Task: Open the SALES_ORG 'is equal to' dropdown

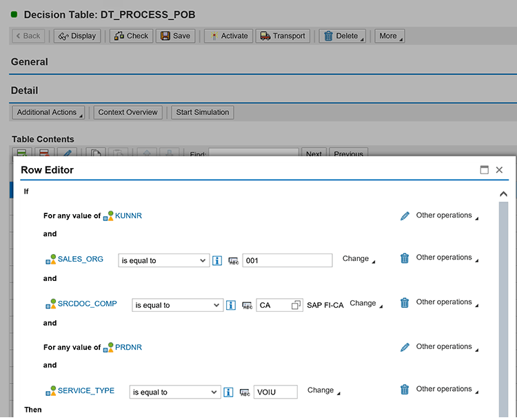Action: click(x=163, y=260)
